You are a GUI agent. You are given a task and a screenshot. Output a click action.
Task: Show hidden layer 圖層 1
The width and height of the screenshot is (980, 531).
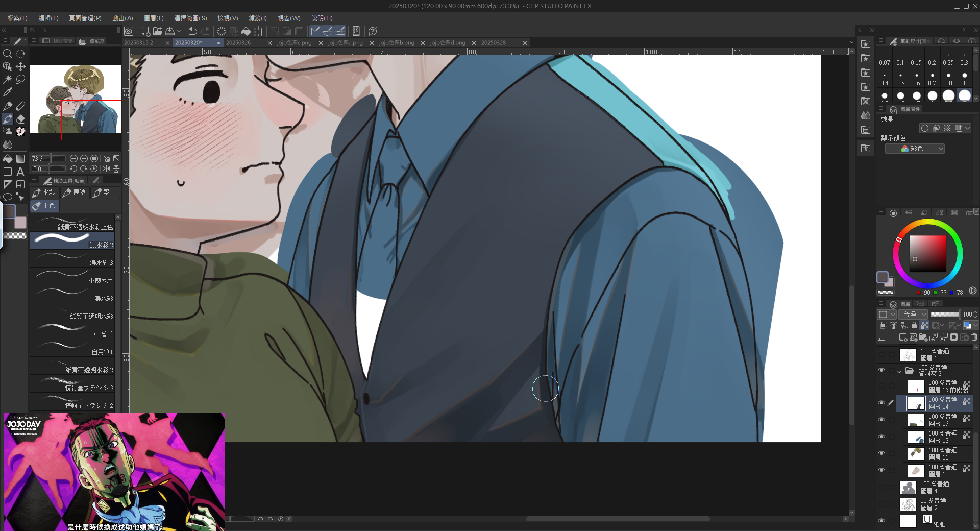pos(881,354)
